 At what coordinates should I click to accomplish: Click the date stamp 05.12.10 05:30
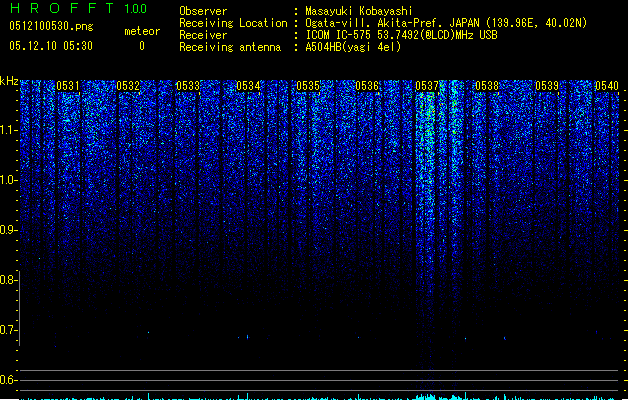click(51, 46)
